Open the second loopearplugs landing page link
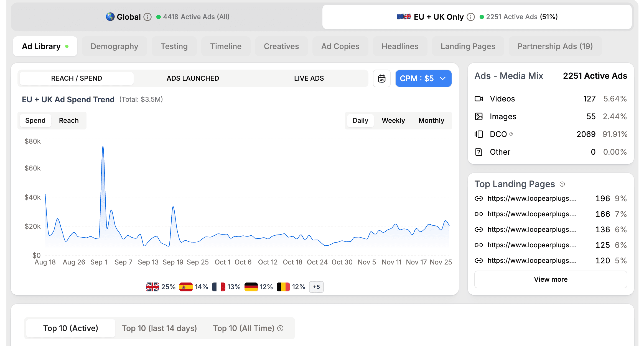644x346 pixels. (532, 214)
